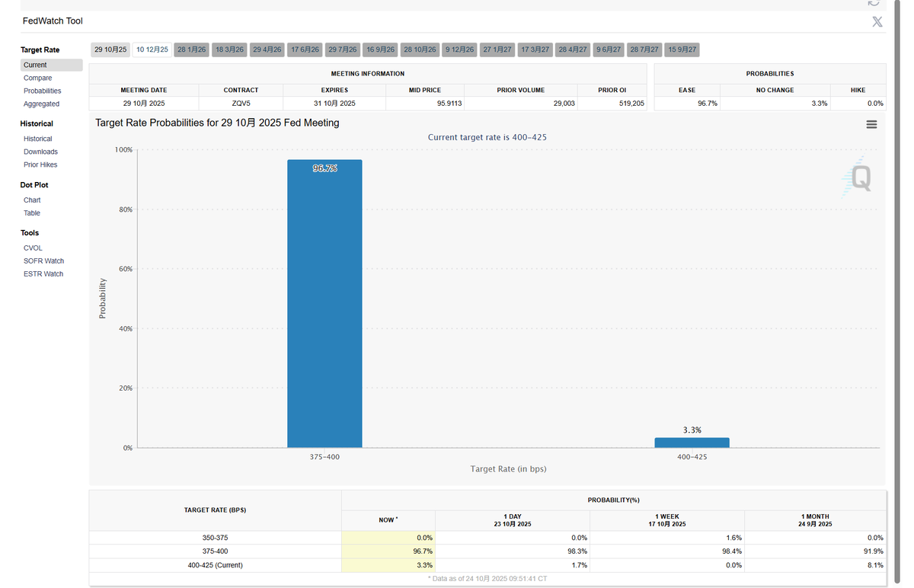This screenshot has height=588, width=914.
Task: Select the 17 6月26 meeting tab
Action: [x=305, y=50]
